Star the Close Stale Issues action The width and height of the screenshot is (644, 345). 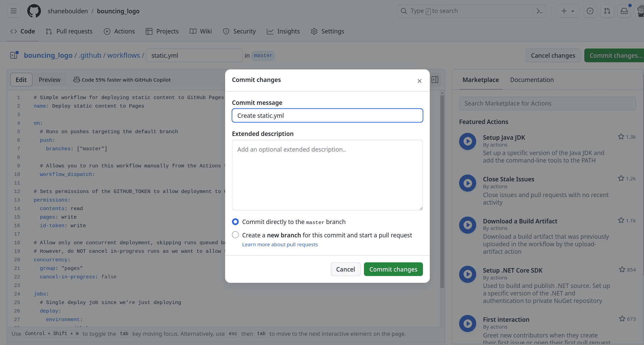(621, 178)
